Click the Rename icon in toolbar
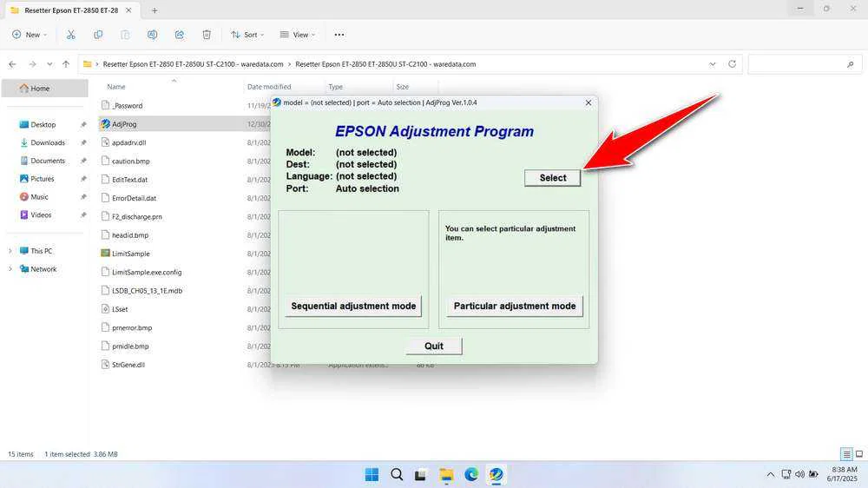Screen dimensions: 868x488 [152, 35]
